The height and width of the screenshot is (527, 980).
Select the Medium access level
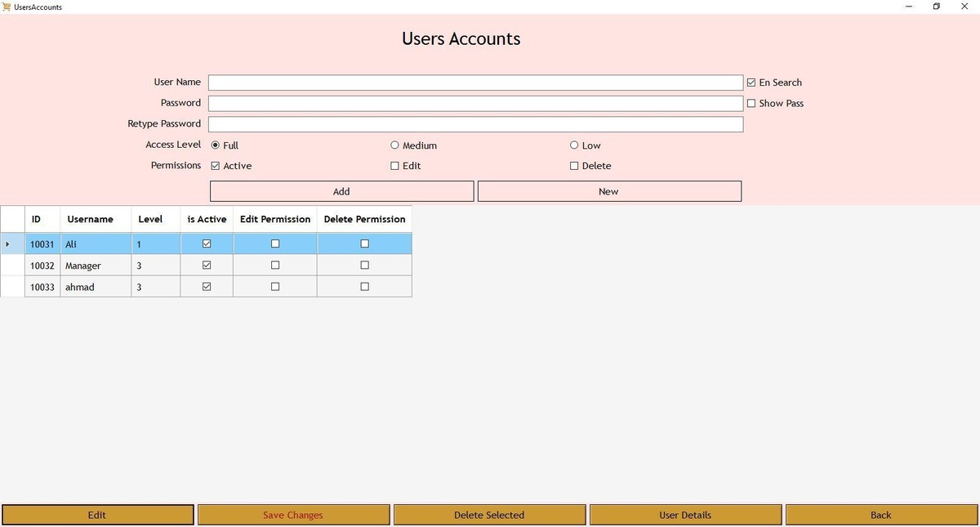tap(395, 145)
